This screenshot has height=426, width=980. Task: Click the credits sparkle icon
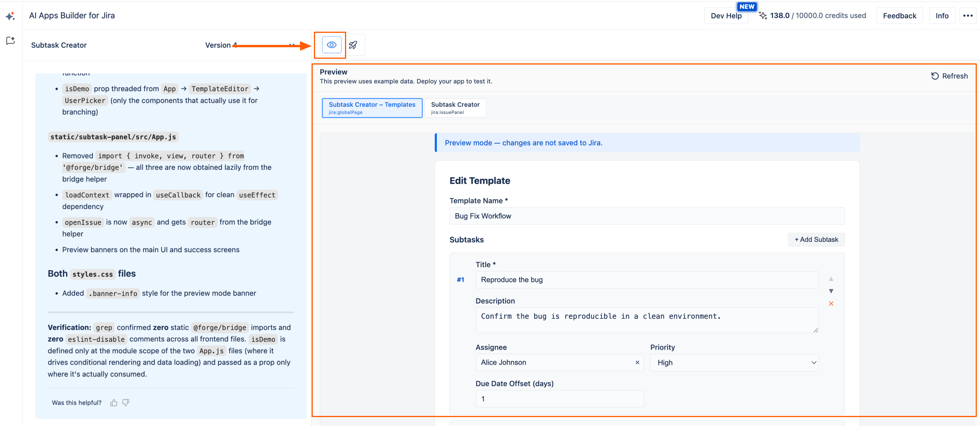tap(762, 16)
